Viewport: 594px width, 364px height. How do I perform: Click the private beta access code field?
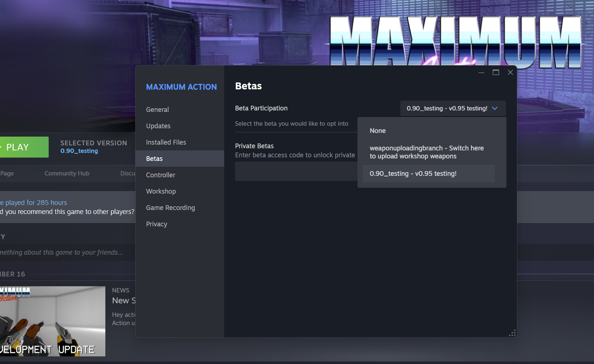coord(296,171)
